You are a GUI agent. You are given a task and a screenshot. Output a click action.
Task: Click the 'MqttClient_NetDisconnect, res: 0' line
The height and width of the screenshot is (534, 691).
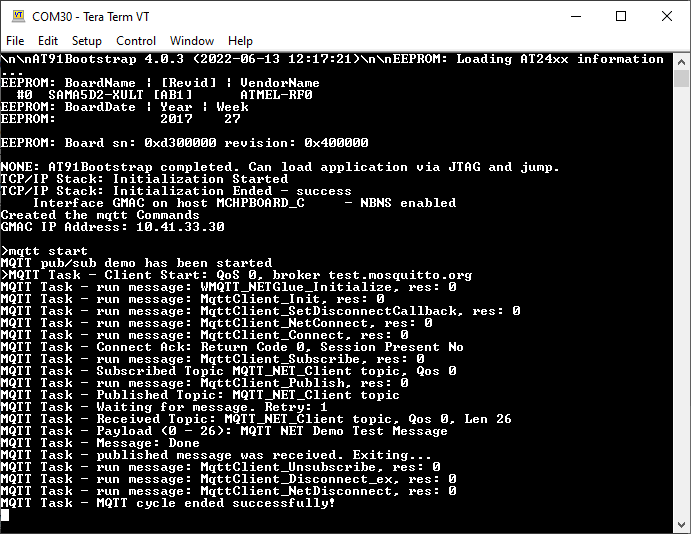click(x=229, y=491)
